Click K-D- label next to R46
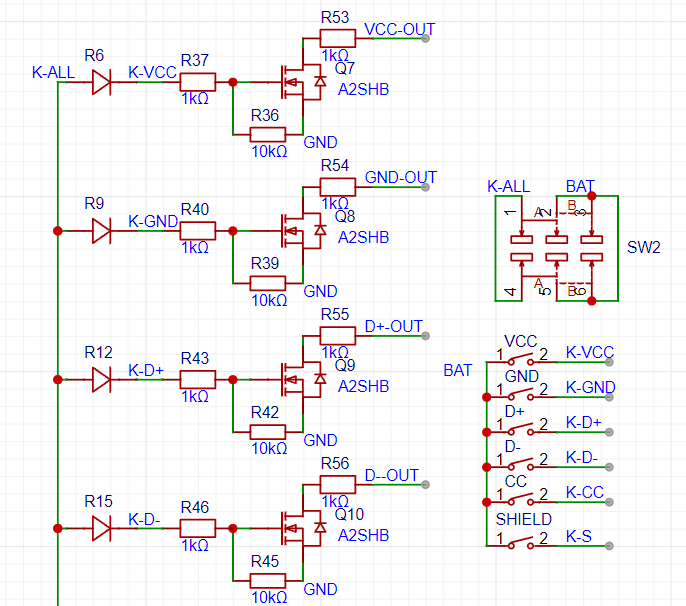The width and height of the screenshot is (686, 606). point(144,519)
